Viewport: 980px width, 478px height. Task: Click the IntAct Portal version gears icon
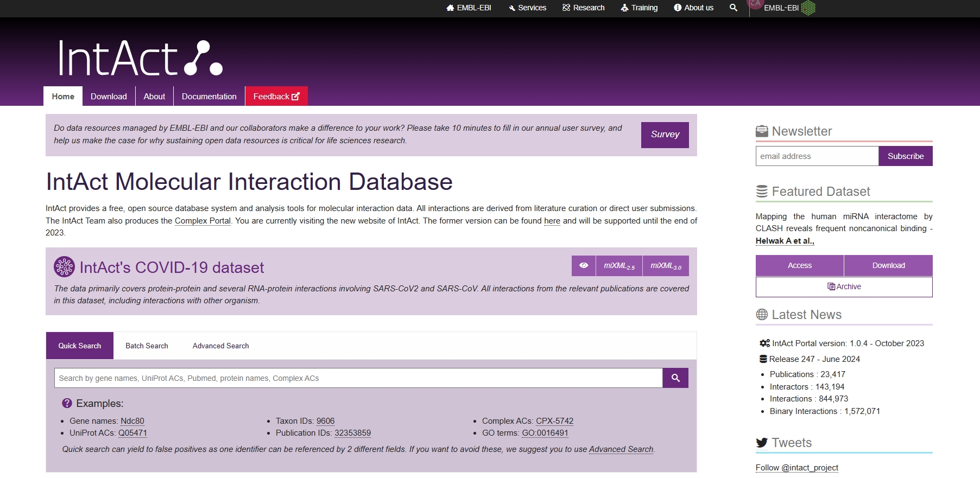(764, 343)
